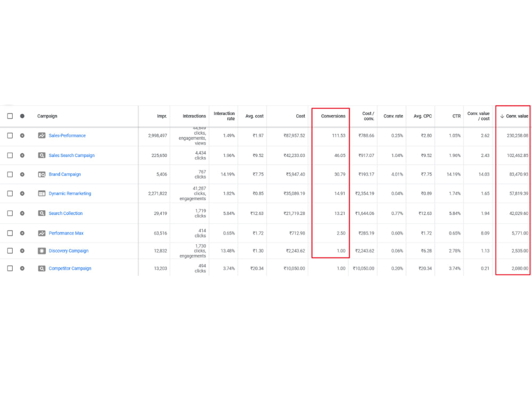Sort by the Cost / conv. column header
Screen dimensions: 532x399
click(x=368, y=116)
